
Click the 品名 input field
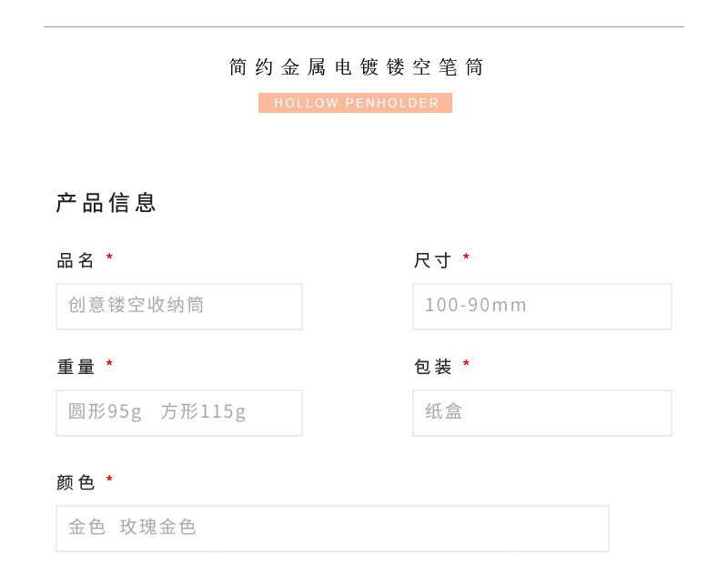pyautogui.click(x=179, y=307)
